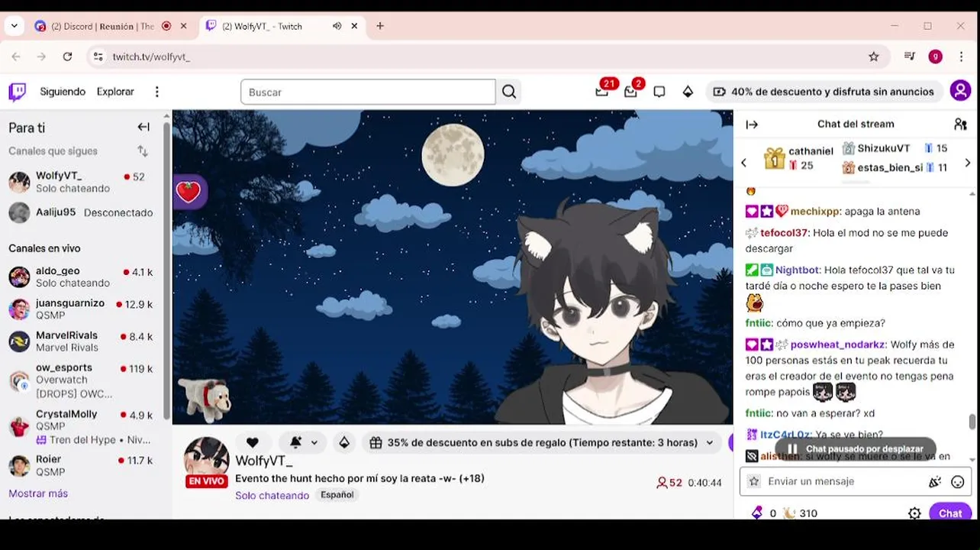The height and width of the screenshot is (550, 980).
Task: Collapse the stream chat panel
Action: pyautogui.click(x=752, y=125)
